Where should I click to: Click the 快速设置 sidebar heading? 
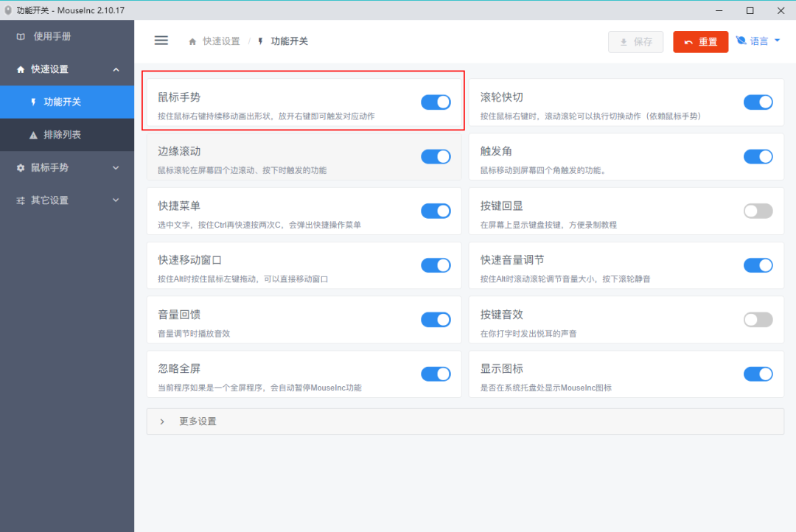tap(67, 69)
